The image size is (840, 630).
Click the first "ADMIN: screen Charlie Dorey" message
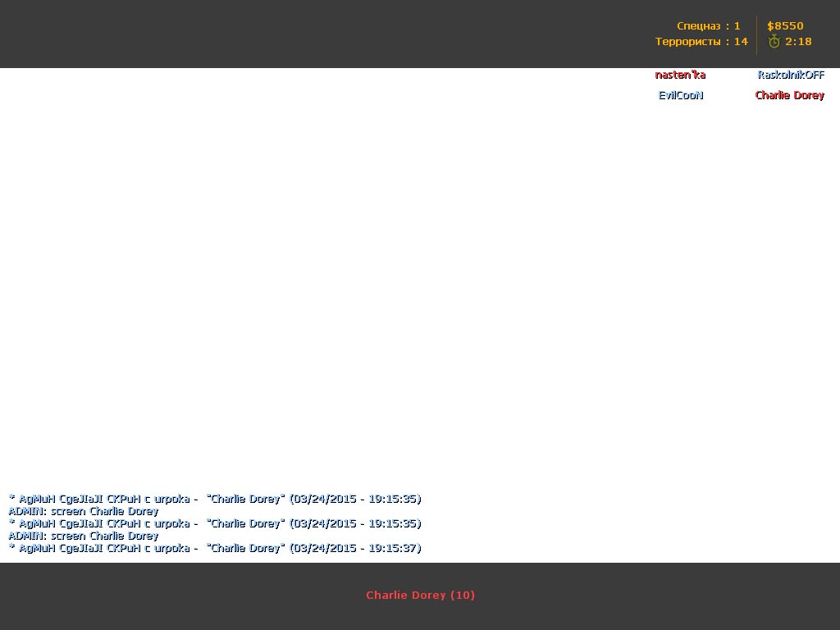[83, 511]
